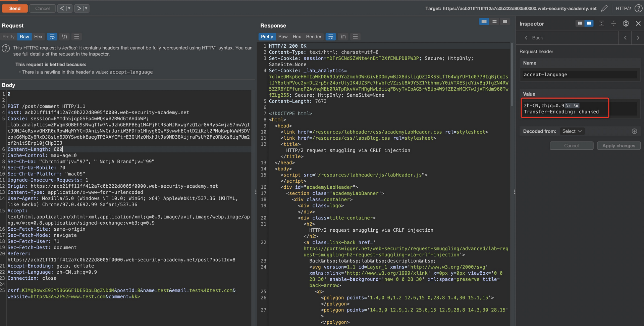Go to next header in Inspector
The image size is (644, 326).
tap(638, 38)
